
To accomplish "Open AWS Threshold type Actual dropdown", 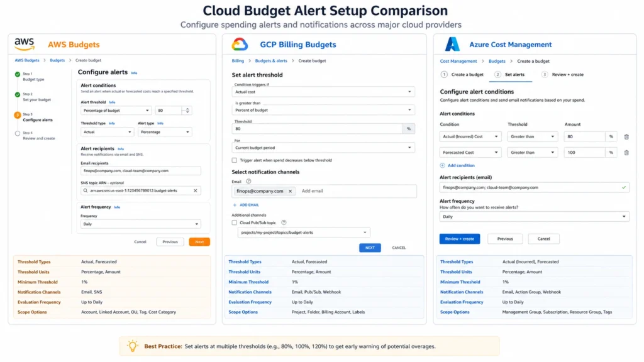I will click(107, 132).
